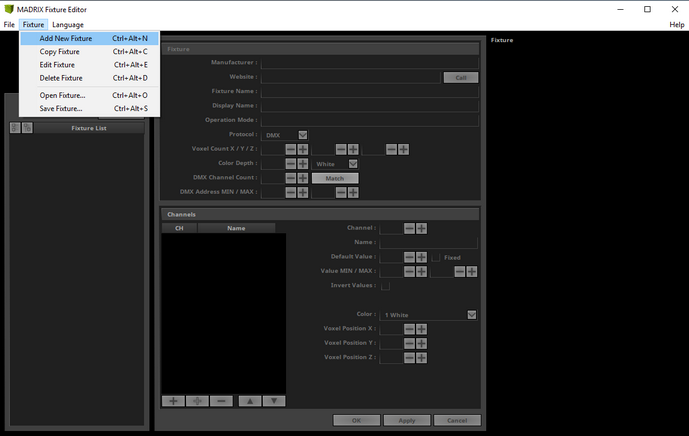Click the Website input field
The image size is (689, 436).
(x=351, y=77)
